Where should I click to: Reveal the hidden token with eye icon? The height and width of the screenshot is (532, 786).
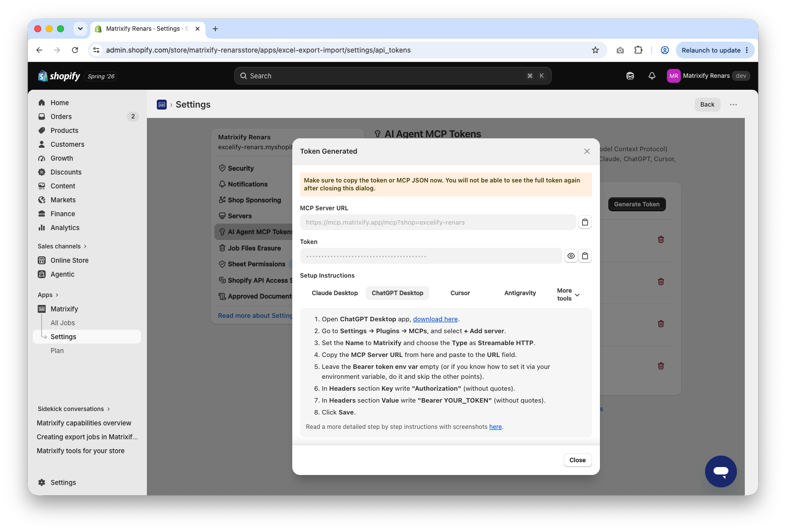[571, 256]
